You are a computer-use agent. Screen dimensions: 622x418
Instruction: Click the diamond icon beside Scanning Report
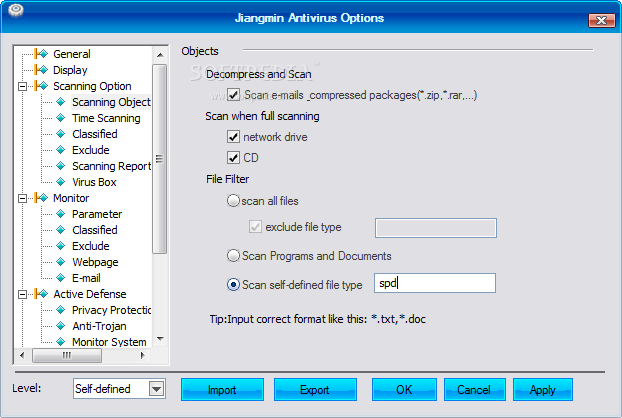(61, 166)
